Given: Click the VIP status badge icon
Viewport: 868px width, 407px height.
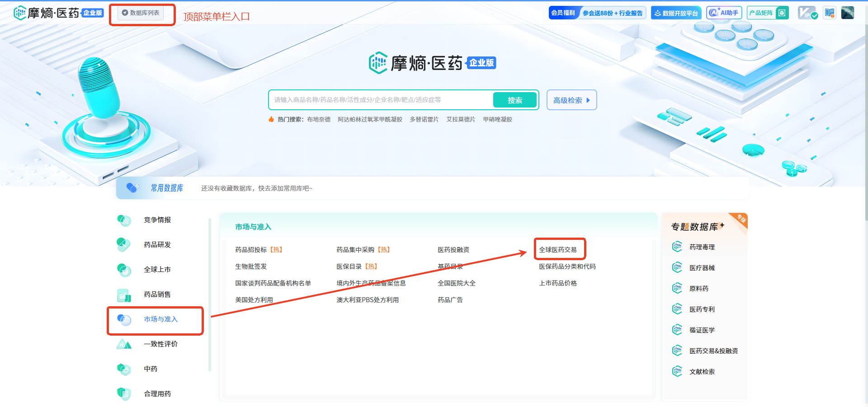Looking at the screenshot, I should 807,13.
